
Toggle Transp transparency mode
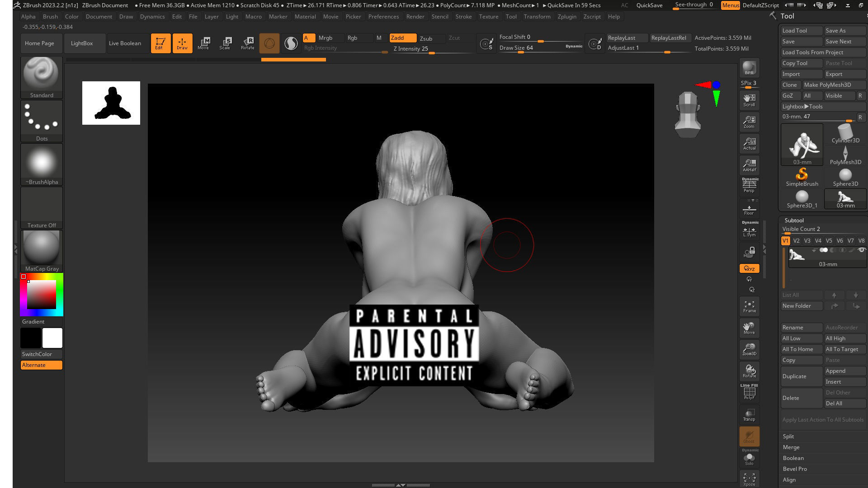(x=749, y=415)
